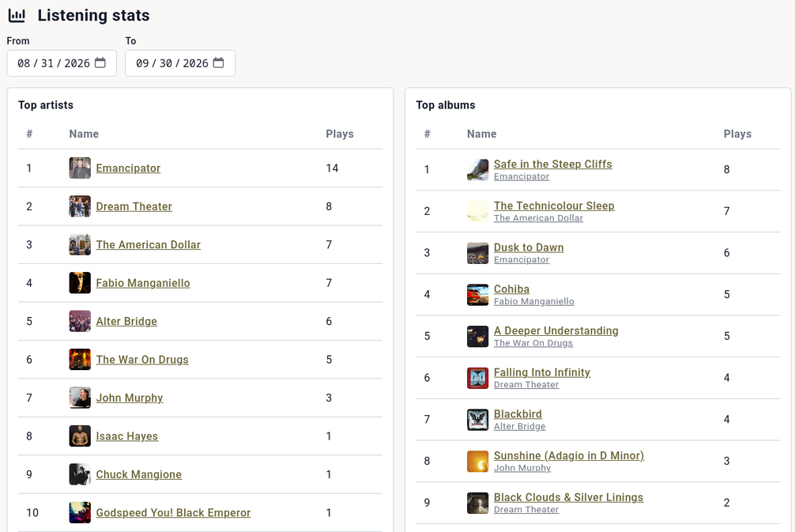Open the Safe in the Steep Cliffs album

tap(553, 164)
